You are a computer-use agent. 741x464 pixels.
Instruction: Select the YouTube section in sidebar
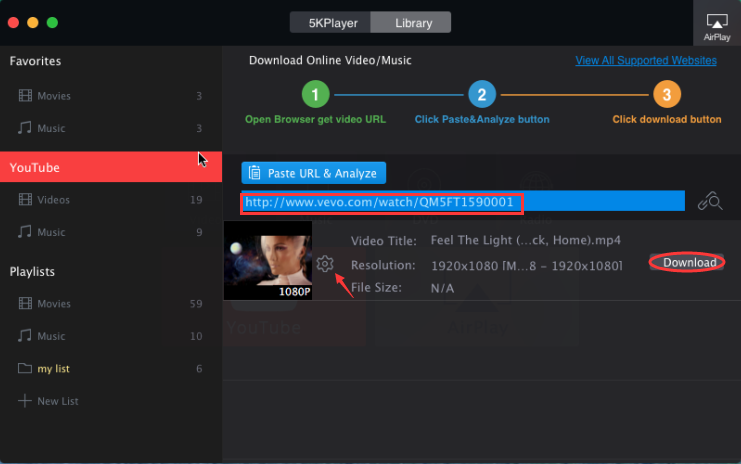tap(110, 168)
